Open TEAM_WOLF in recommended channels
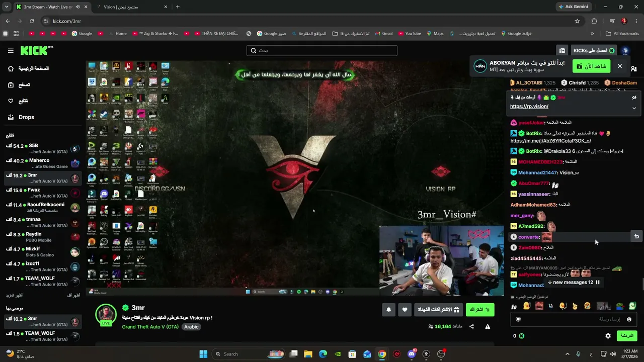This screenshot has width=644, height=362. click(43, 336)
